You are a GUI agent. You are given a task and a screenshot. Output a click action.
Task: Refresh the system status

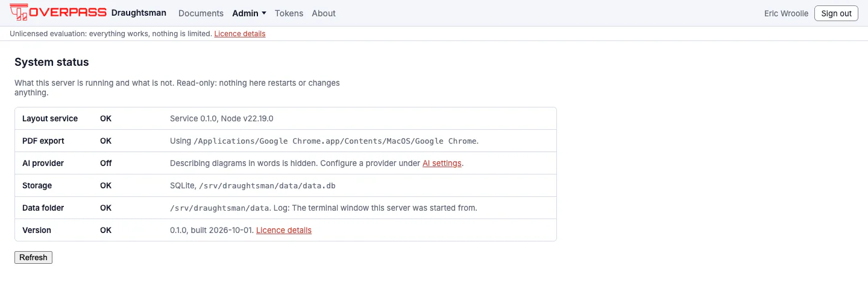point(33,257)
